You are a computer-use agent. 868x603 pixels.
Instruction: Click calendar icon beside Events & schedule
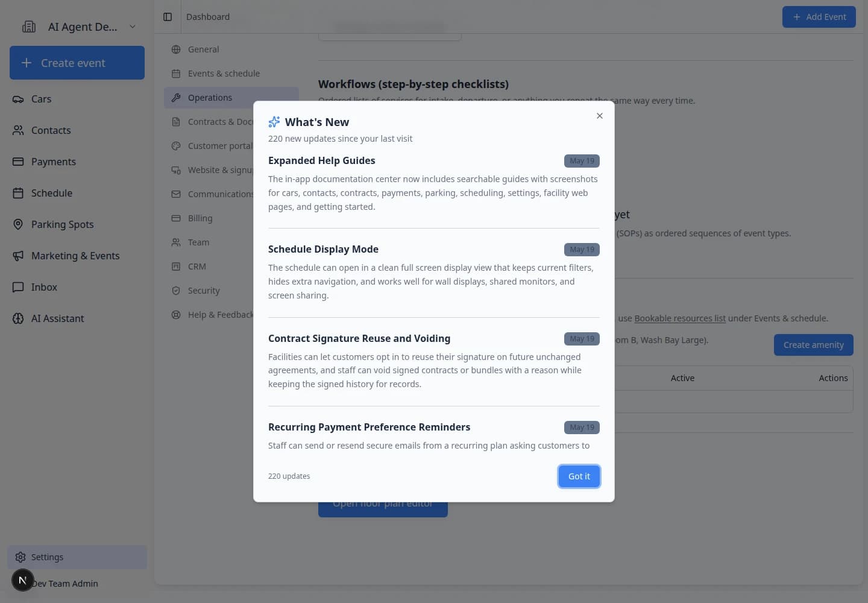coord(176,74)
